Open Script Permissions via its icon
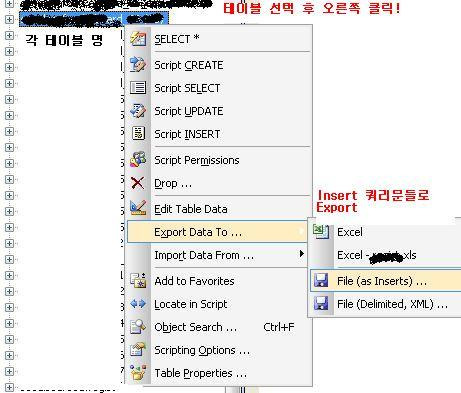Viewport: 461px width, 393px height. tap(138, 160)
